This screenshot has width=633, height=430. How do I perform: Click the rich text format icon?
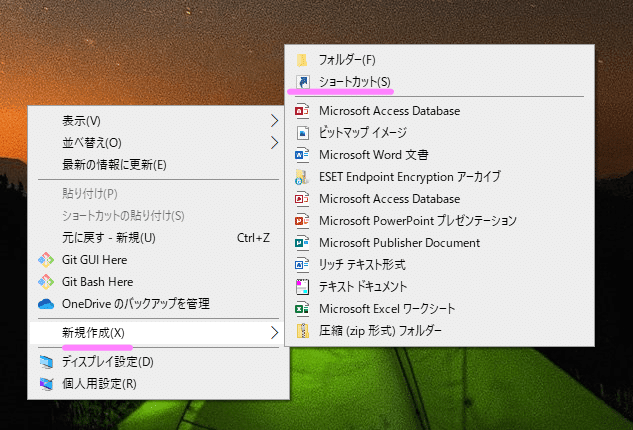302,264
